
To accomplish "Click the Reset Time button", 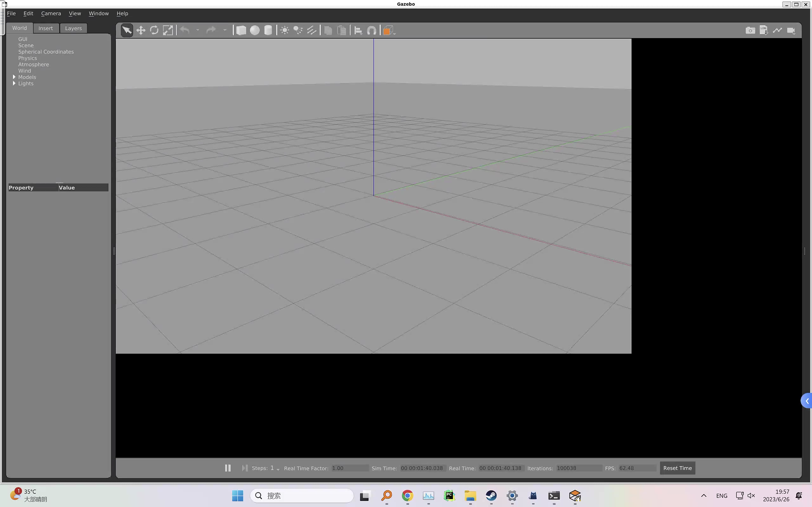I will [677, 468].
